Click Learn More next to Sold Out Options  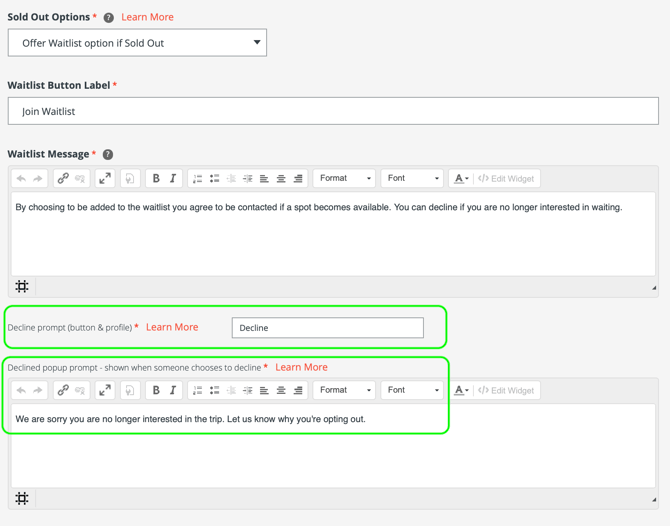point(147,17)
